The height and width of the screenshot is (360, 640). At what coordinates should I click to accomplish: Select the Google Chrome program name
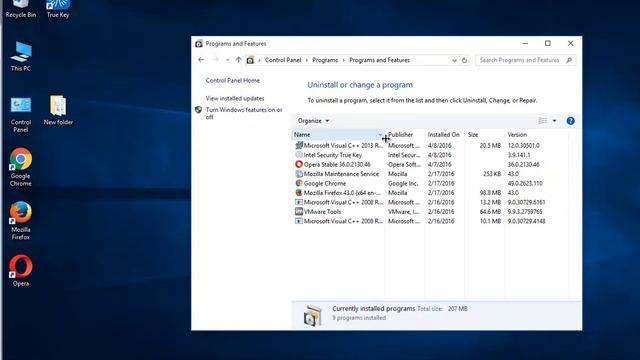pos(324,183)
